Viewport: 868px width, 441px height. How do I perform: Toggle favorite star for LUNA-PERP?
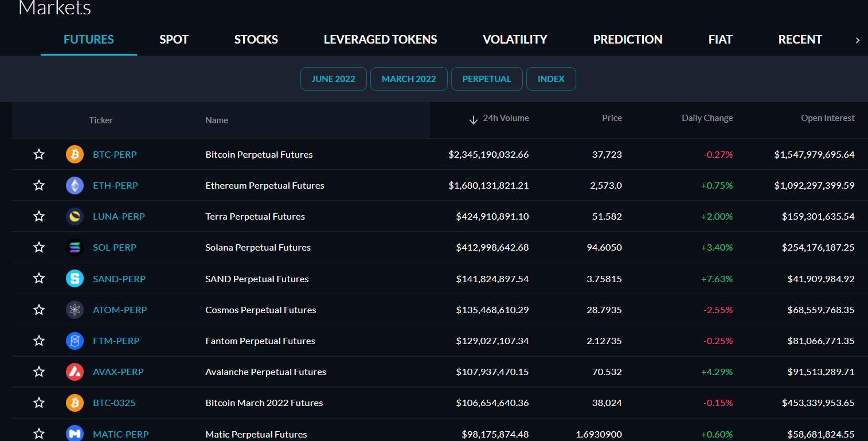(39, 216)
